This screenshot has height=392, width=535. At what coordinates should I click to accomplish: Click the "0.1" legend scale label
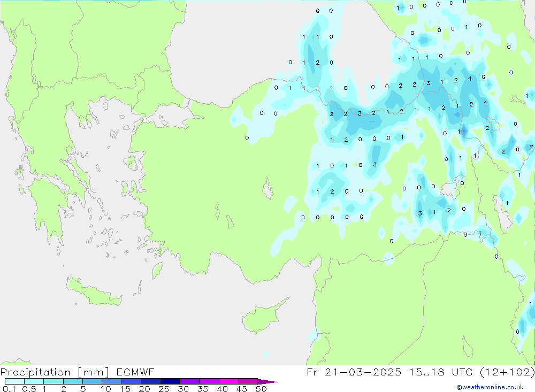click(x=9, y=389)
